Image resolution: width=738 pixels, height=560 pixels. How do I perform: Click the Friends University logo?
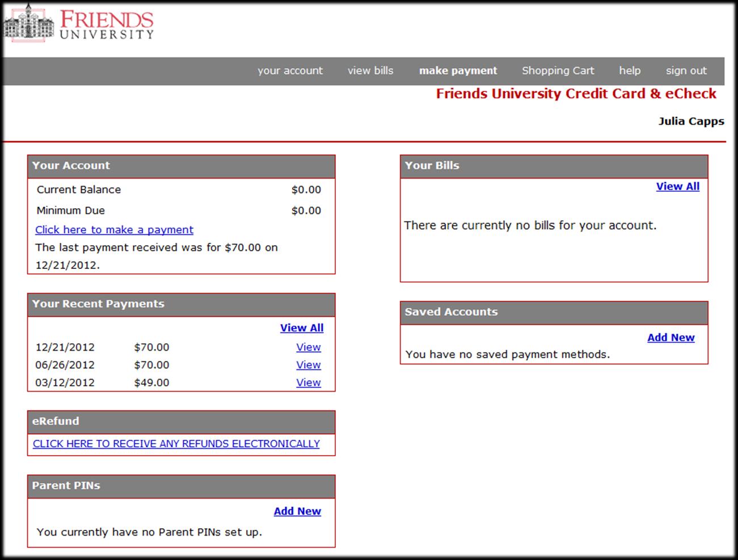[x=79, y=24]
